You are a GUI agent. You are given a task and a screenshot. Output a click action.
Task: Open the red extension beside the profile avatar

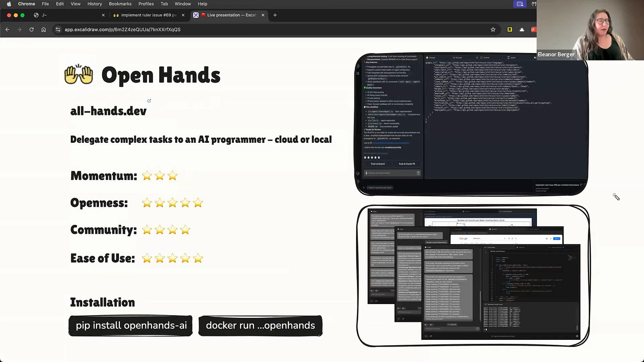click(x=533, y=29)
